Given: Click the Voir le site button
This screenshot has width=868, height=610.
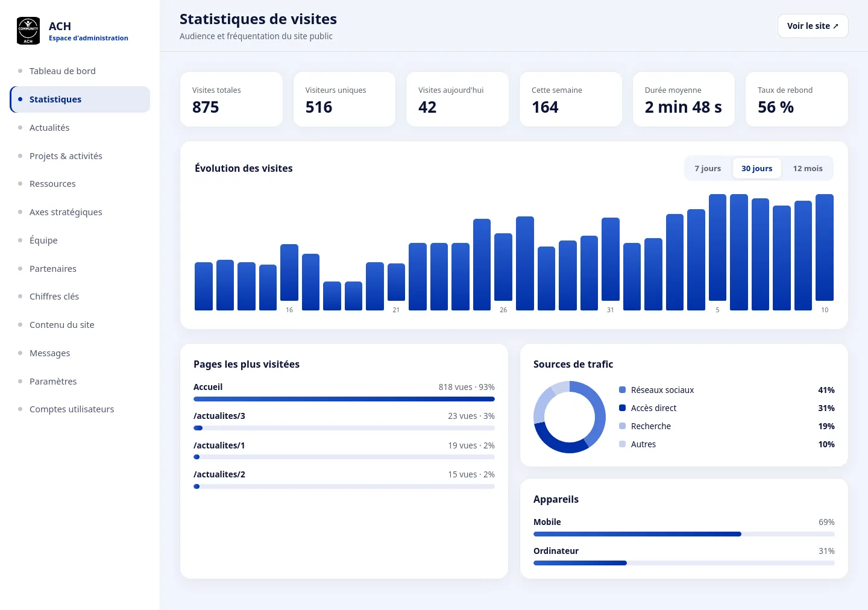Looking at the screenshot, I should point(813,26).
